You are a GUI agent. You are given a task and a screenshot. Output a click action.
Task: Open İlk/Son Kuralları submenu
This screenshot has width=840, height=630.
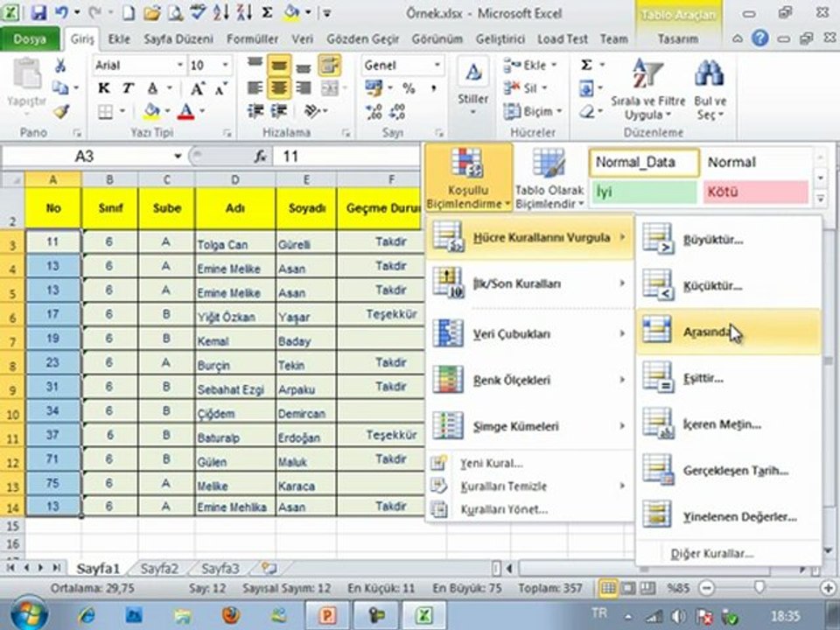point(530,283)
